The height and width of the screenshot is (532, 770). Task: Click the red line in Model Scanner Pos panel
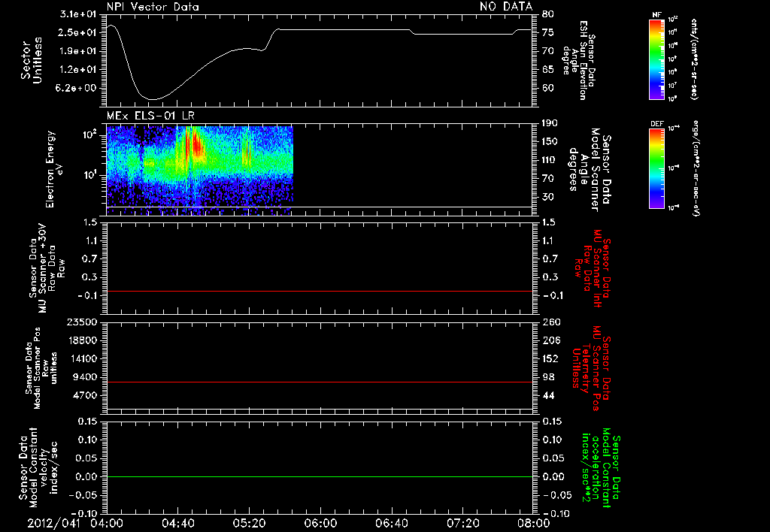click(x=319, y=382)
